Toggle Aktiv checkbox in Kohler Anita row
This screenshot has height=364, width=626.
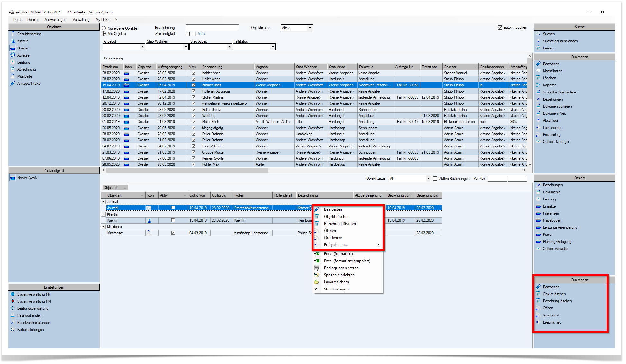coord(194,73)
